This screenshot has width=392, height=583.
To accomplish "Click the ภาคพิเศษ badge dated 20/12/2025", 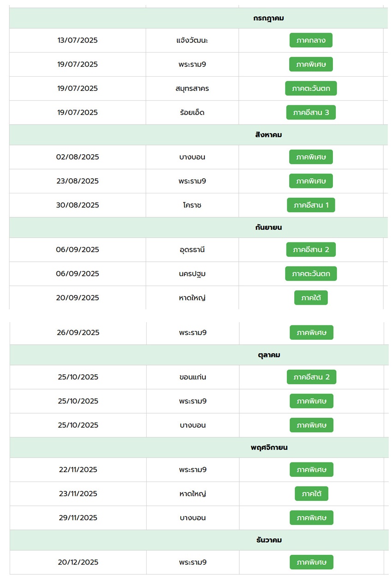I will [x=311, y=562].
